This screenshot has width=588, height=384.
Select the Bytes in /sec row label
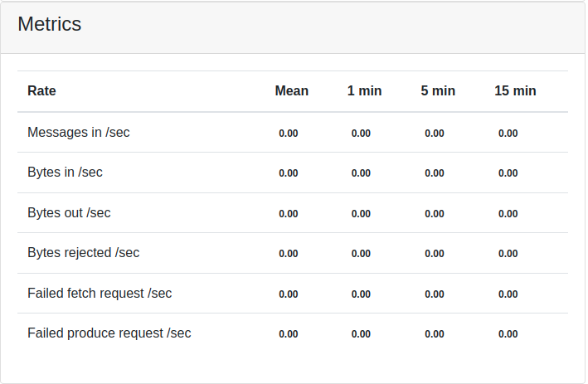pyautogui.click(x=65, y=173)
